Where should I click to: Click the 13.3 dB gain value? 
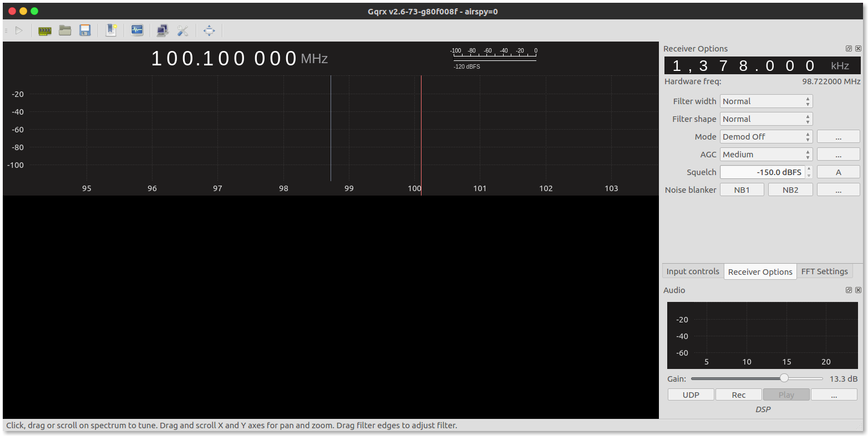pos(844,379)
